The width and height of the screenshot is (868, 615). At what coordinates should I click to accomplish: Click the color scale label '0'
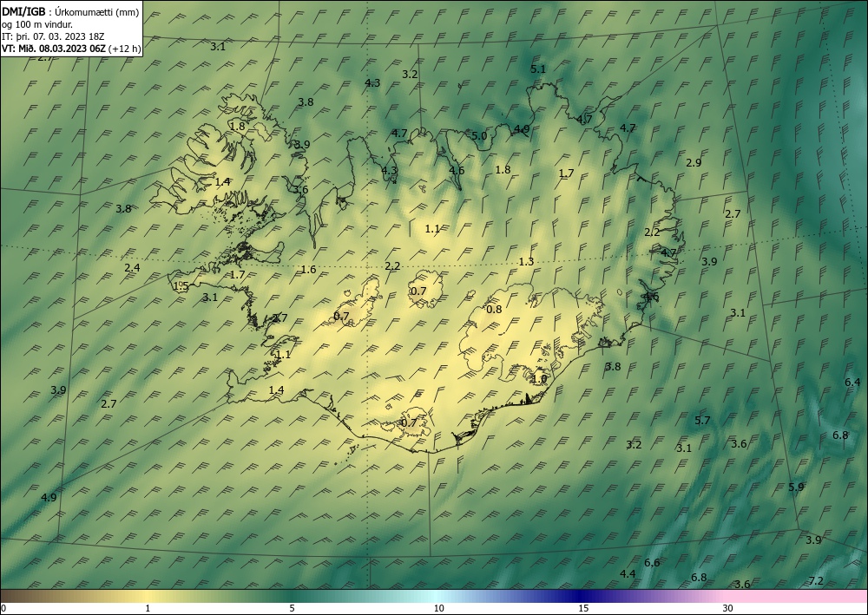click(3, 609)
